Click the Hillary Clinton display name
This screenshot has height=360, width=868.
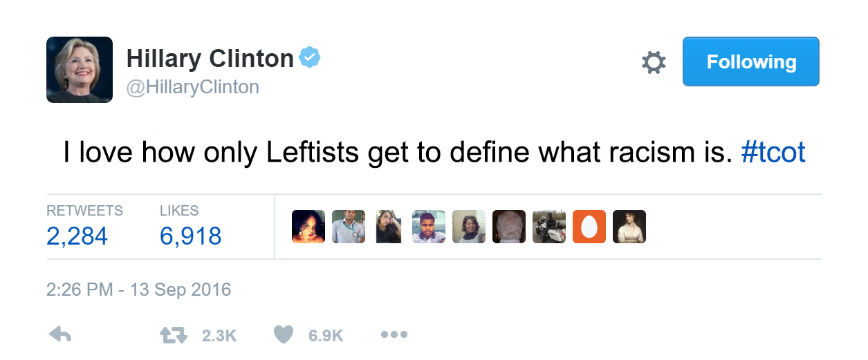[210, 59]
